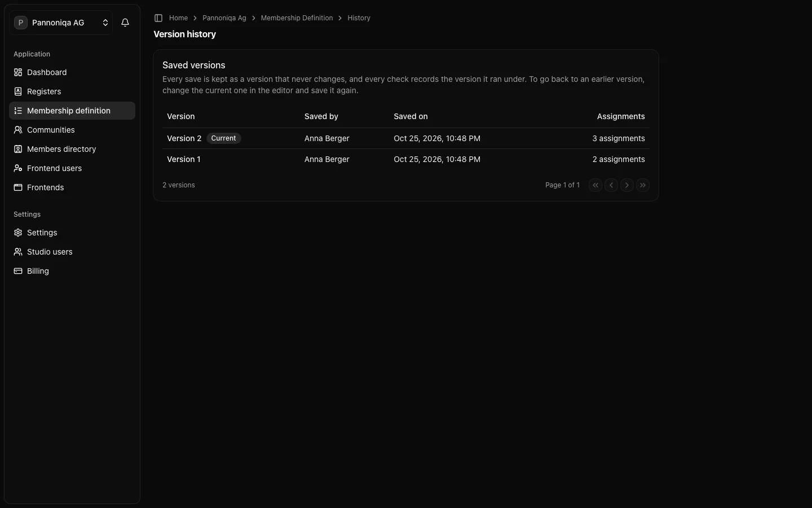
Task: Click the Dashboard grid icon
Action: click(18, 72)
